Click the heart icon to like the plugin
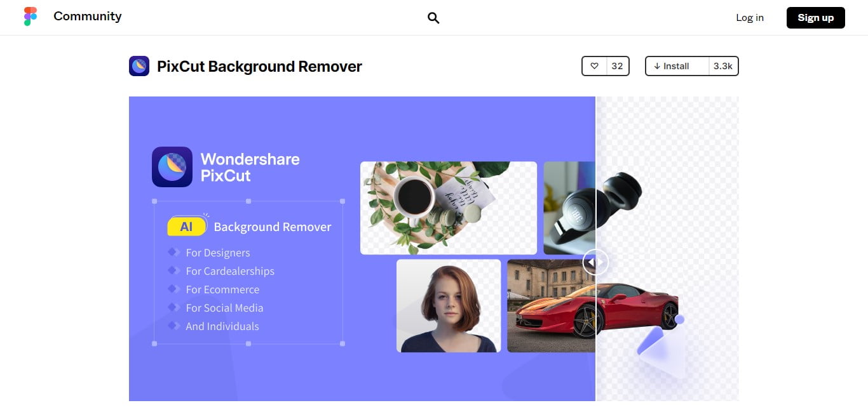The height and width of the screenshot is (417, 868). 595,66
